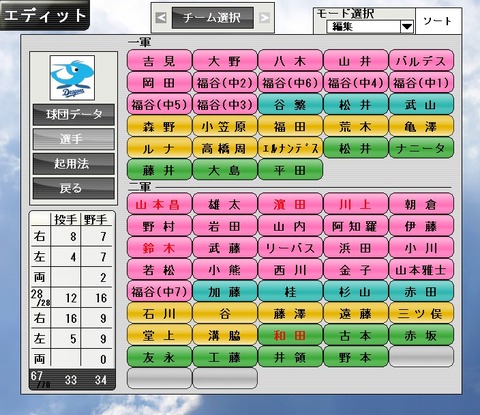Click the Dragons team logo
Screen dimensions: 480x415
click(72, 77)
